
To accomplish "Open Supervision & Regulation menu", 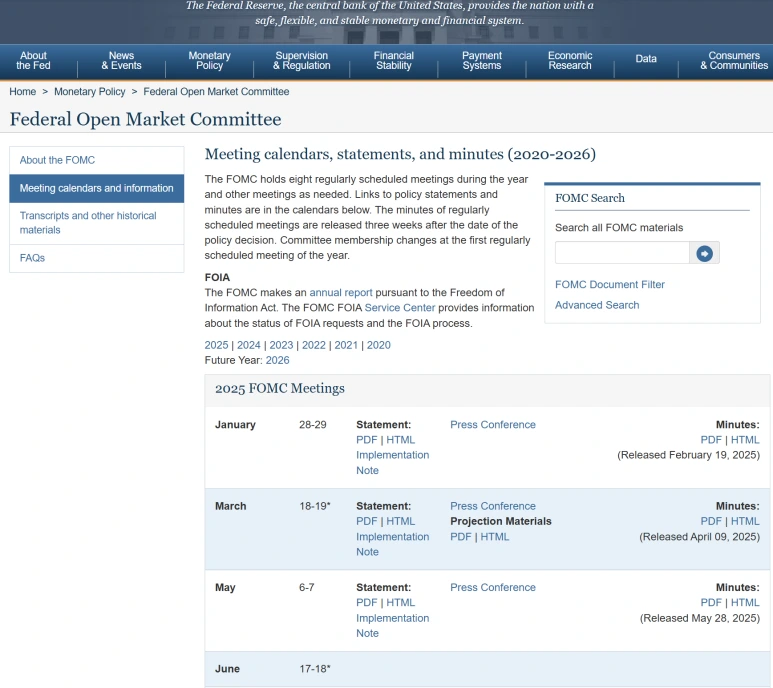I will (x=302, y=61).
